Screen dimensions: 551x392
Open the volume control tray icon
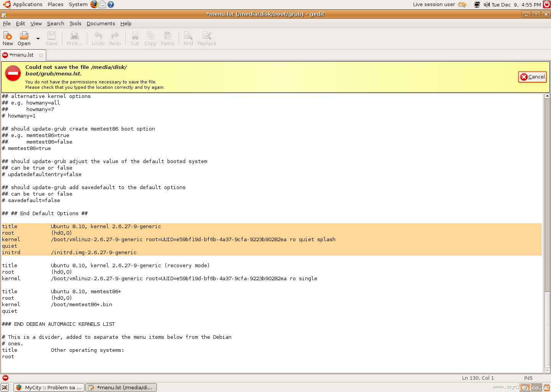[x=486, y=5]
